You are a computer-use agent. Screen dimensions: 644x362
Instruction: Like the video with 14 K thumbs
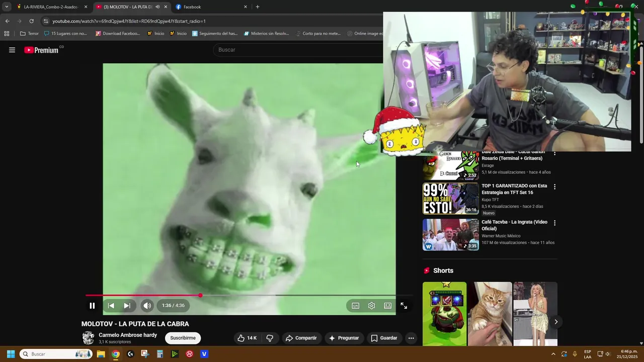pyautogui.click(x=247, y=338)
